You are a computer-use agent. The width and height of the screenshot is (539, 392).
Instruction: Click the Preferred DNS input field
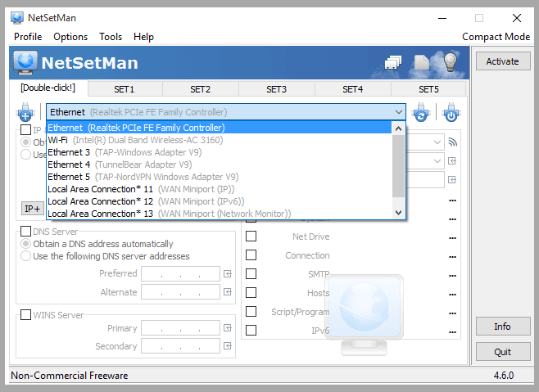pos(180,273)
